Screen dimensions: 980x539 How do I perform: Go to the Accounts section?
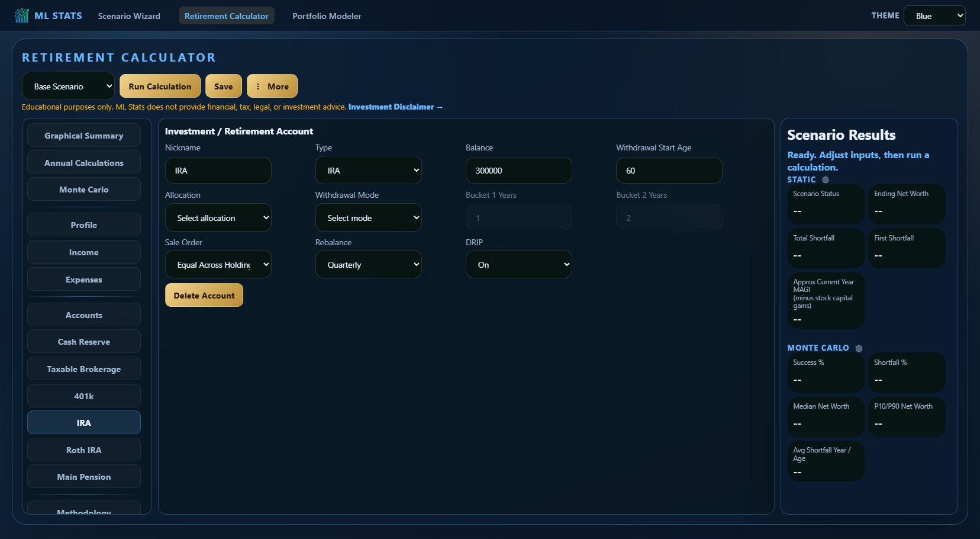(x=84, y=315)
